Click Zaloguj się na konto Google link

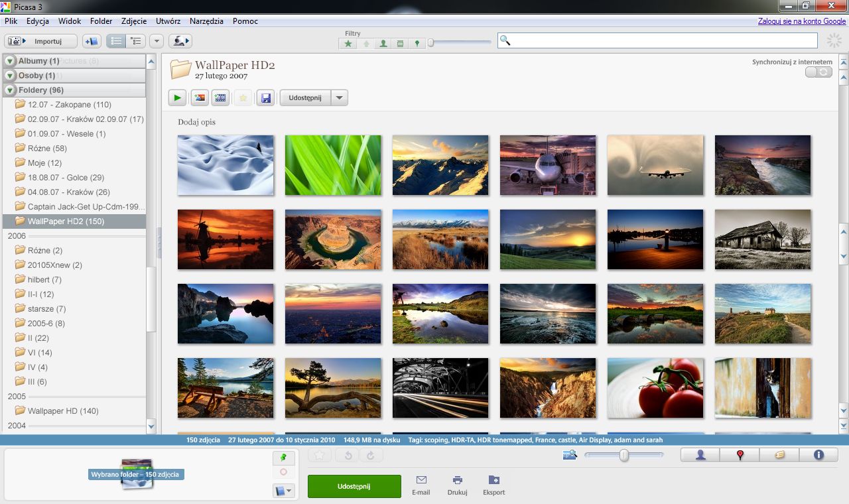[x=801, y=21]
